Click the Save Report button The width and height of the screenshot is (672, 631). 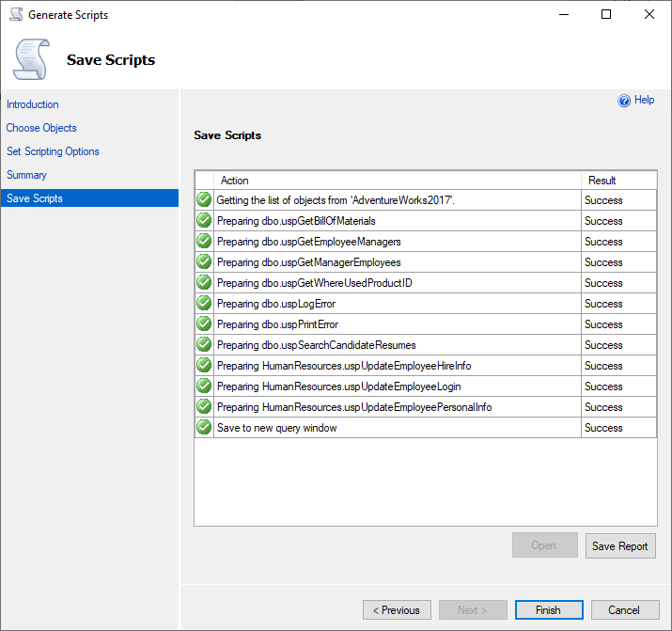619,546
